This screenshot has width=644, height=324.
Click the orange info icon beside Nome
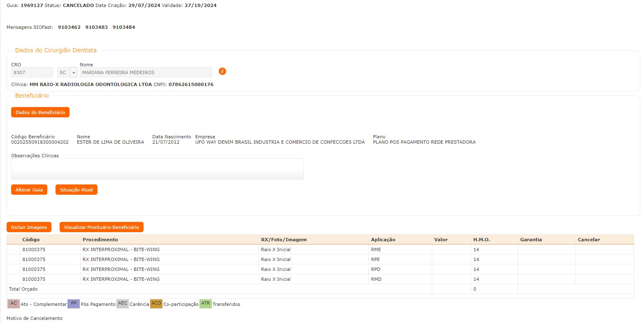(x=222, y=72)
